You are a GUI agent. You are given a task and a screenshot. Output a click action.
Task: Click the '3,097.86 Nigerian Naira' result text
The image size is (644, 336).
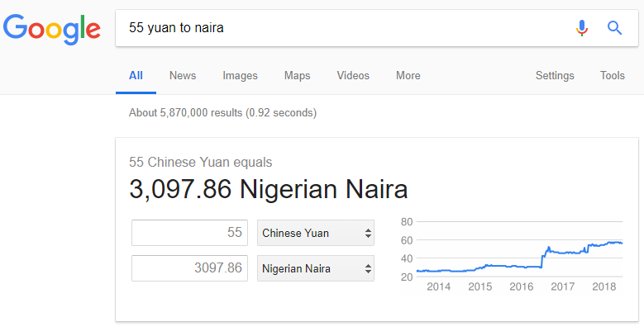click(269, 189)
